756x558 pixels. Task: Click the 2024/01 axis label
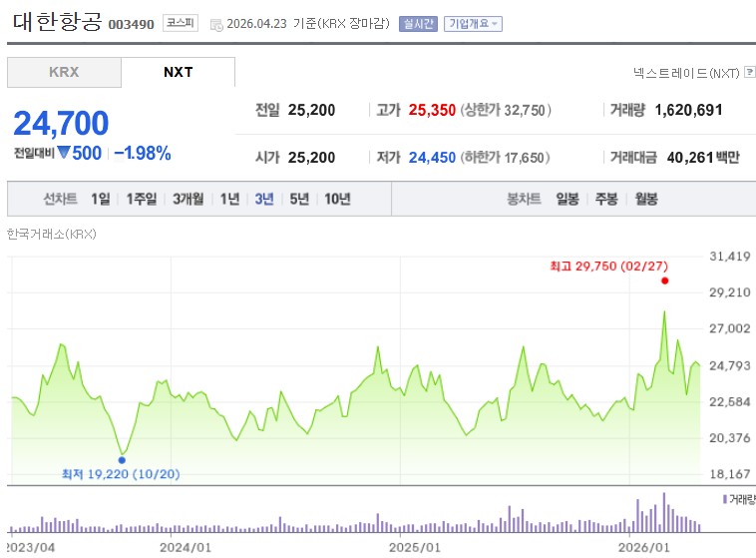tap(186, 548)
